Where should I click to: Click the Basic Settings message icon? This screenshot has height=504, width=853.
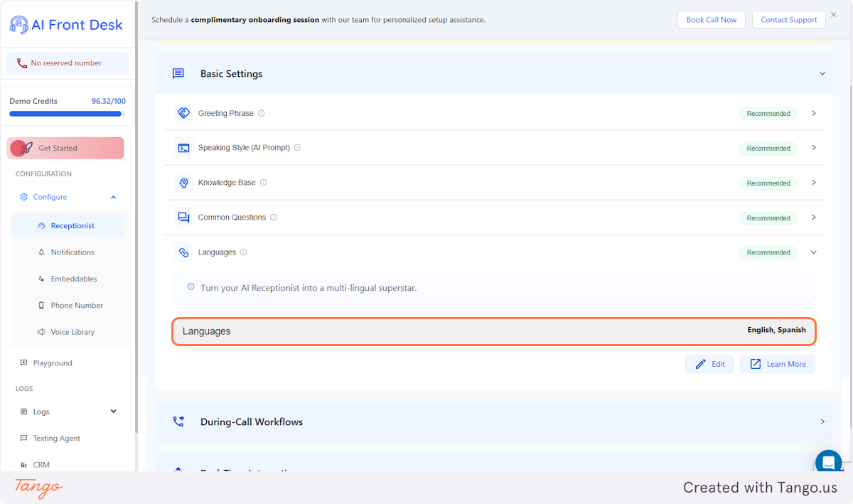[178, 74]
